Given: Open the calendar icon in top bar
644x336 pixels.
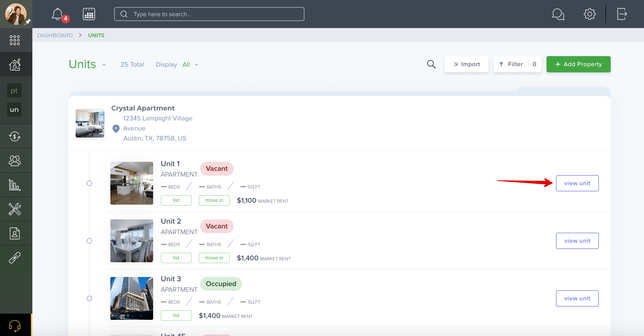Looking at the screenshot, I should (x=89, y=14).
